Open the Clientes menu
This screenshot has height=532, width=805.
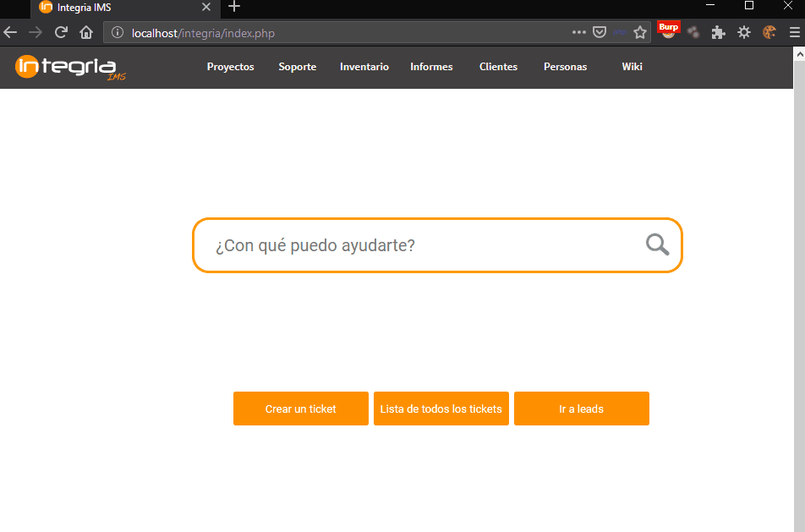(498, 67)
